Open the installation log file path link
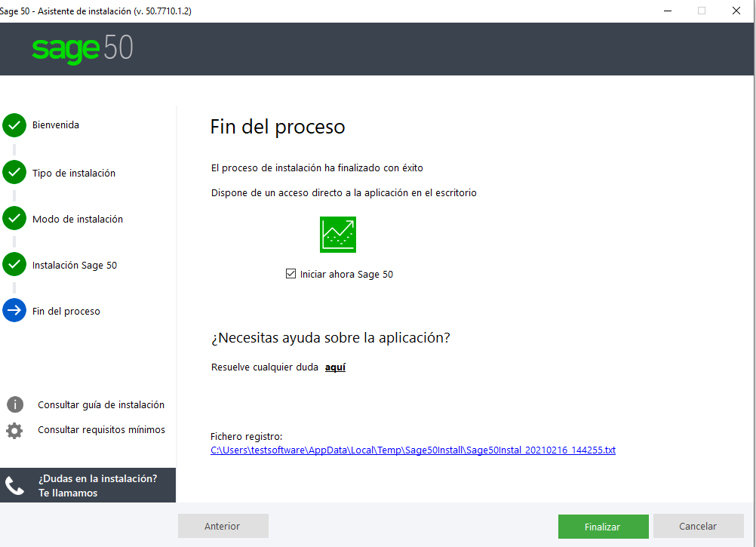 (413, 450)
